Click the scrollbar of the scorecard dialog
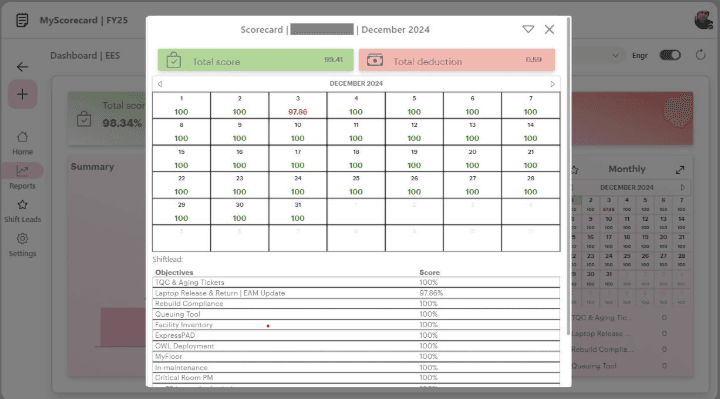Viewport: 720px width, 399px height. 569,177
